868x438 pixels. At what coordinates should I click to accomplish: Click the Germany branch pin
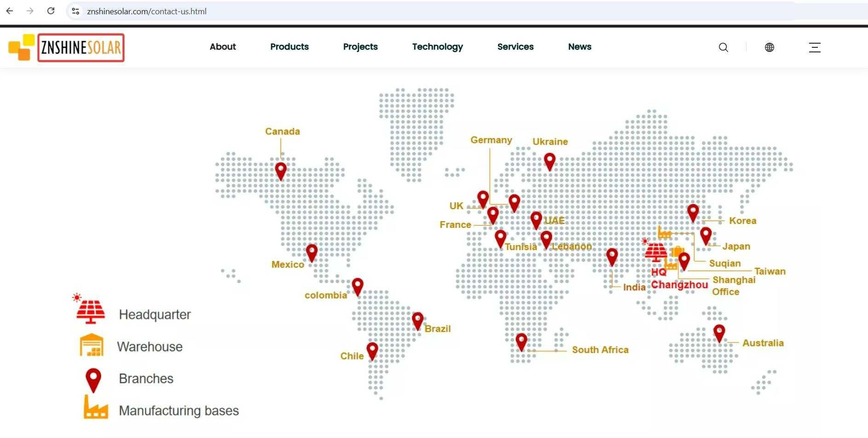pos(514,203)
